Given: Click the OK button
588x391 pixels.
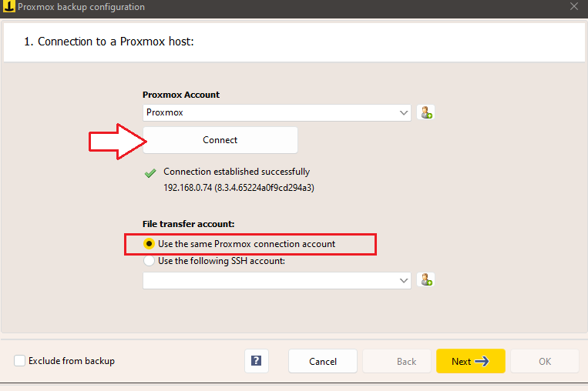Looking at the screenshot, I should [544, 361].
